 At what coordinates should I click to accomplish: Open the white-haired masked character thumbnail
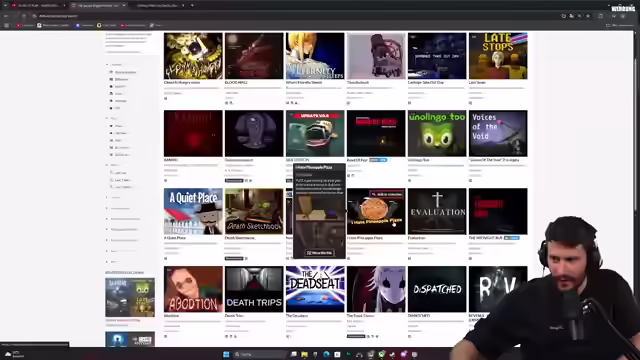(376, 289)
